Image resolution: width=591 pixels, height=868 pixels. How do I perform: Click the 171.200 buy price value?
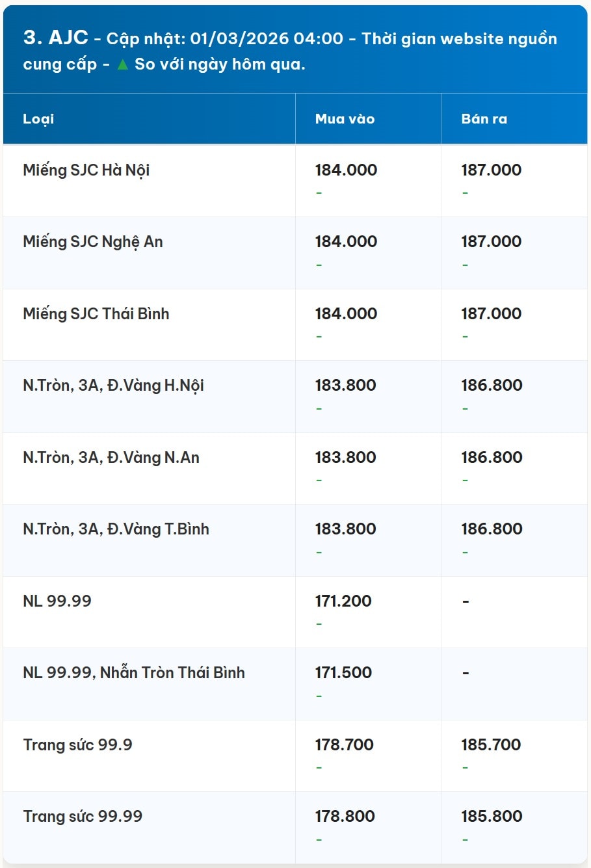click(343, 601)
